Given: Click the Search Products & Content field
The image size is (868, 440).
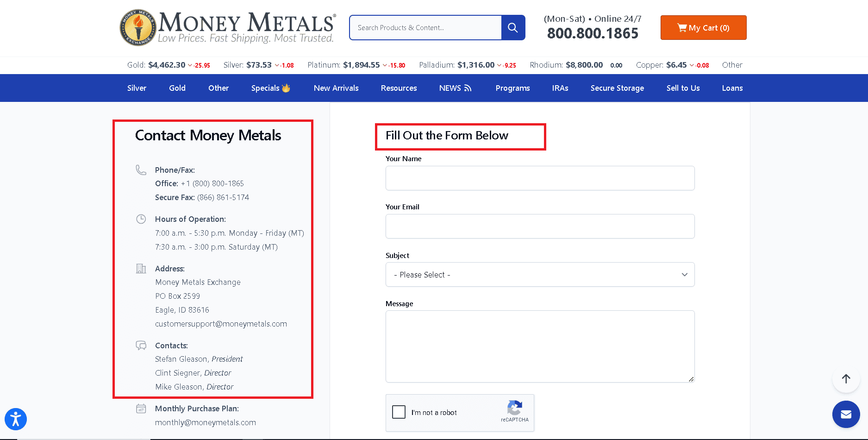Looking at the screenshot, I should (425, 28).
